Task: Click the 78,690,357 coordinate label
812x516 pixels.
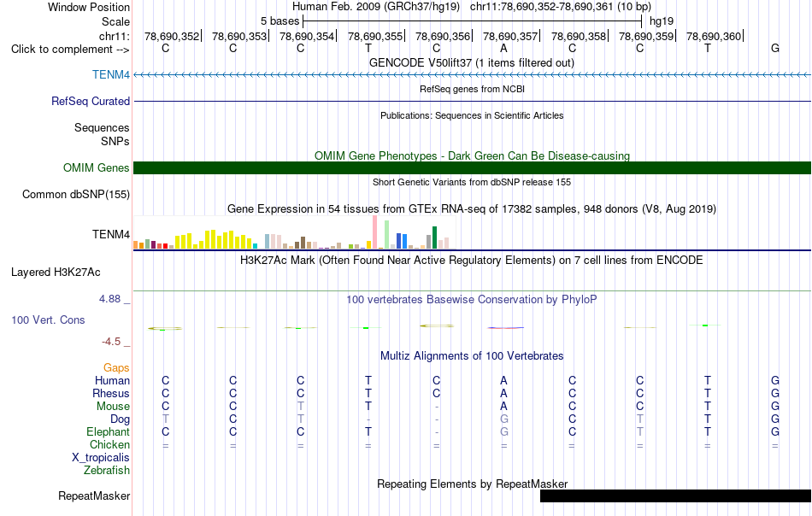Action: (x=510, y=36)
